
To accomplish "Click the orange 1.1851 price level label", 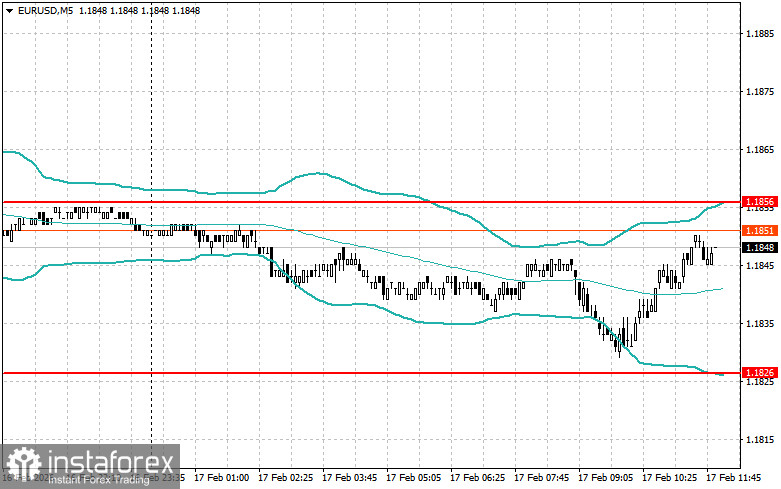I will [x=760, y=231].
